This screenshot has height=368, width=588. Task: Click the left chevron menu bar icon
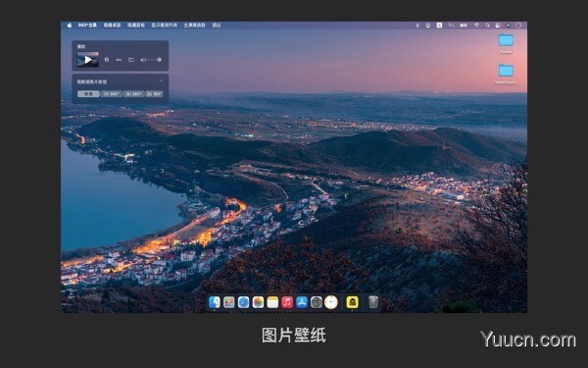point(417,26)
